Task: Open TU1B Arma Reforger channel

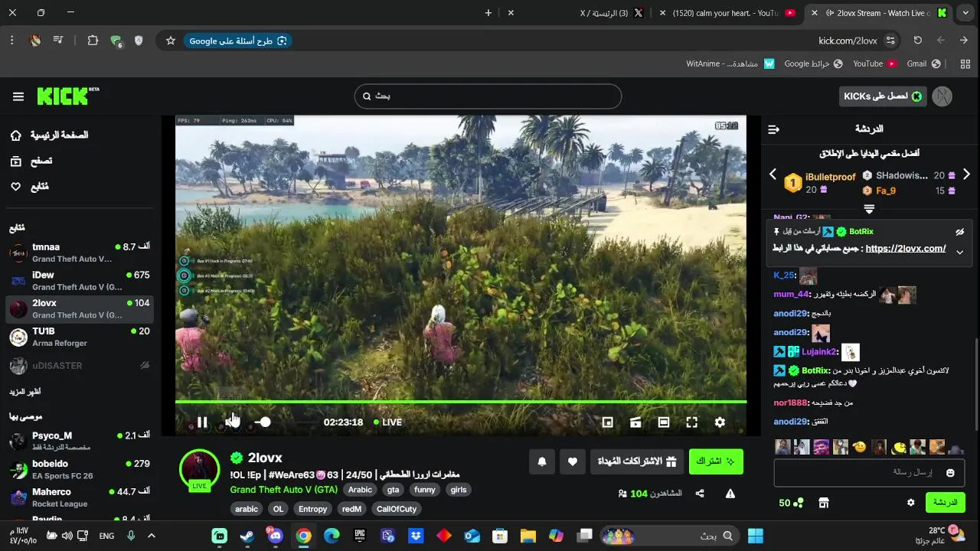Action: click(80, 337)
